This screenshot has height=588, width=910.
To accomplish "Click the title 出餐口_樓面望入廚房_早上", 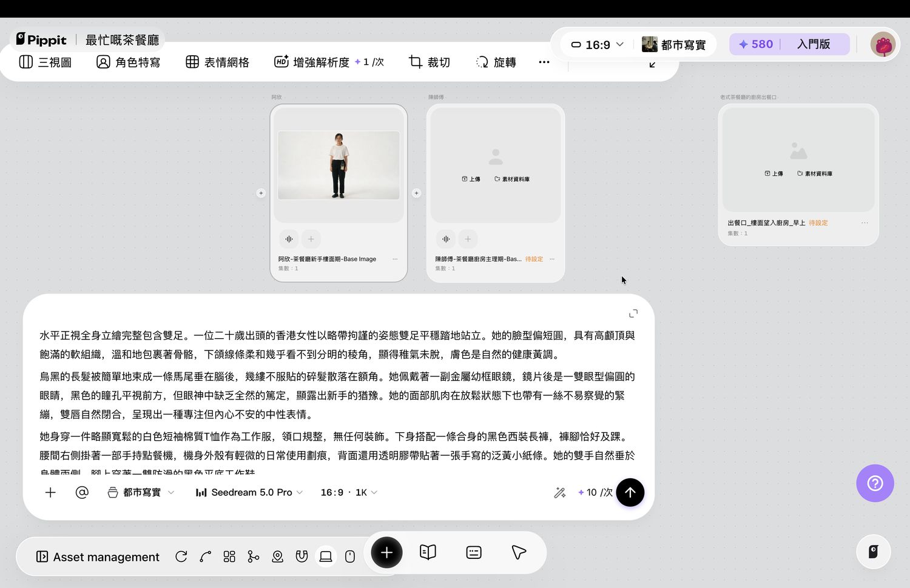I will coord(766,223).
